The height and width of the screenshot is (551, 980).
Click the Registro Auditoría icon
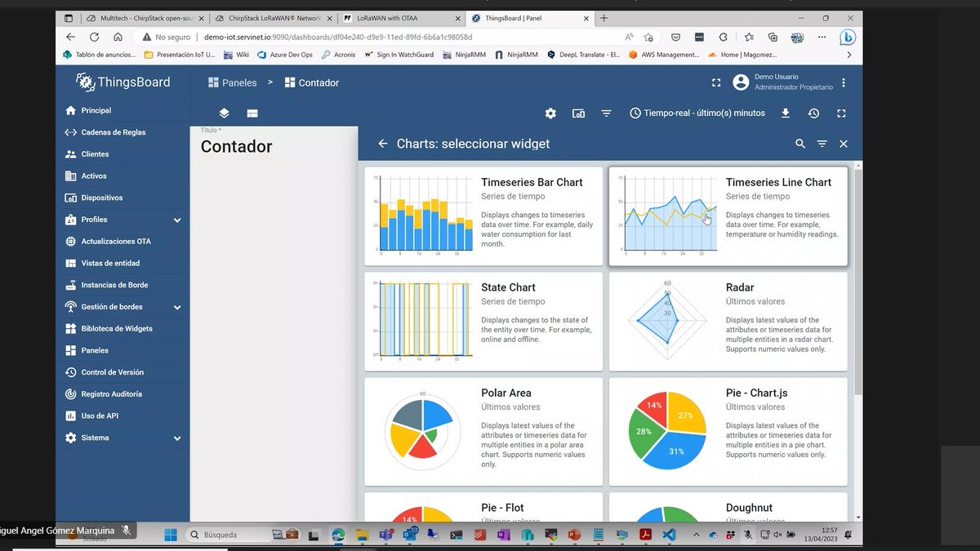pyautogui.click(x=70, y=394)
